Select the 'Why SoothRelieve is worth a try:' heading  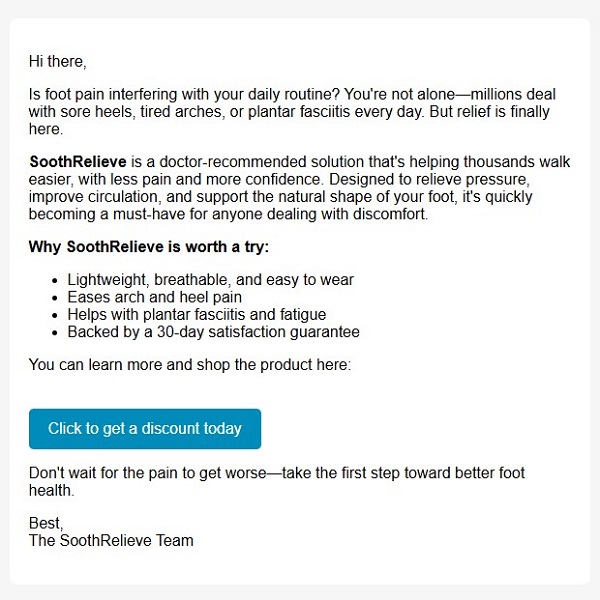coord(149,246)
